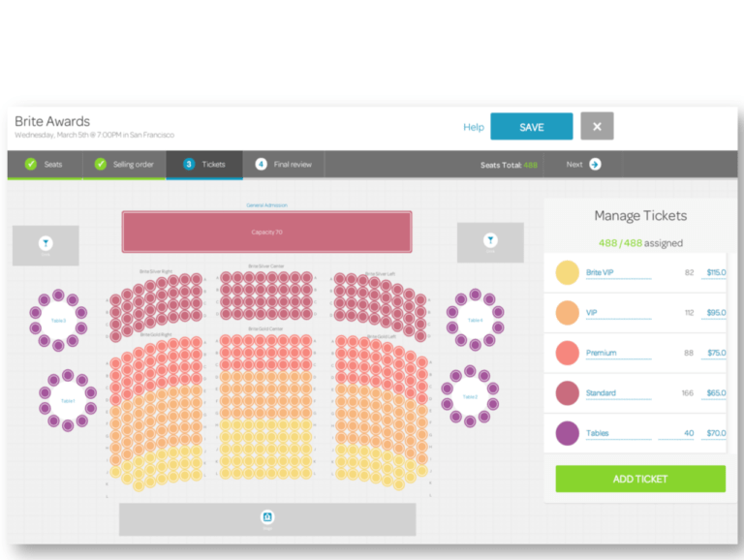Image resolution: width=744 pixels, height=560 pixels.
Task: Click the step 3 number badge
Action: point(189,165)
